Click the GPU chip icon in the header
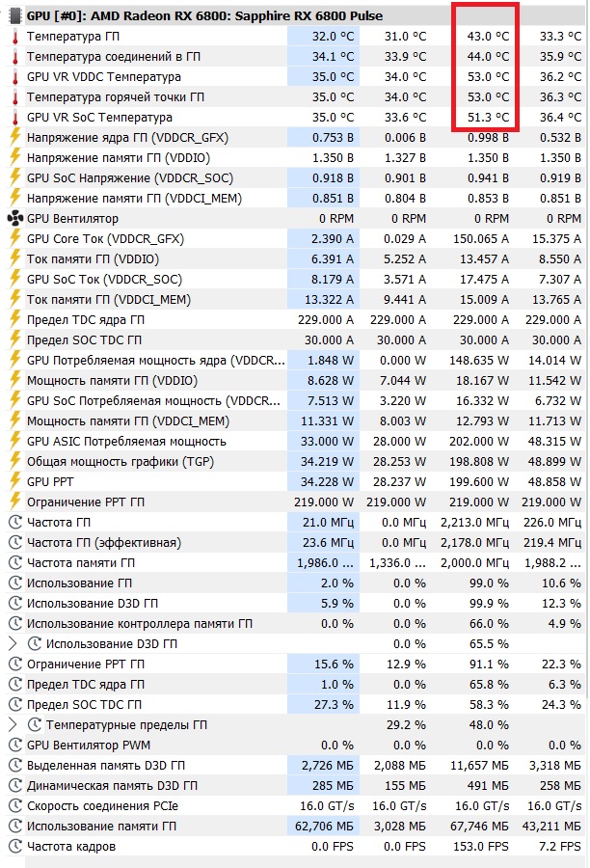590x868 pixels. [x=14, y=15]
